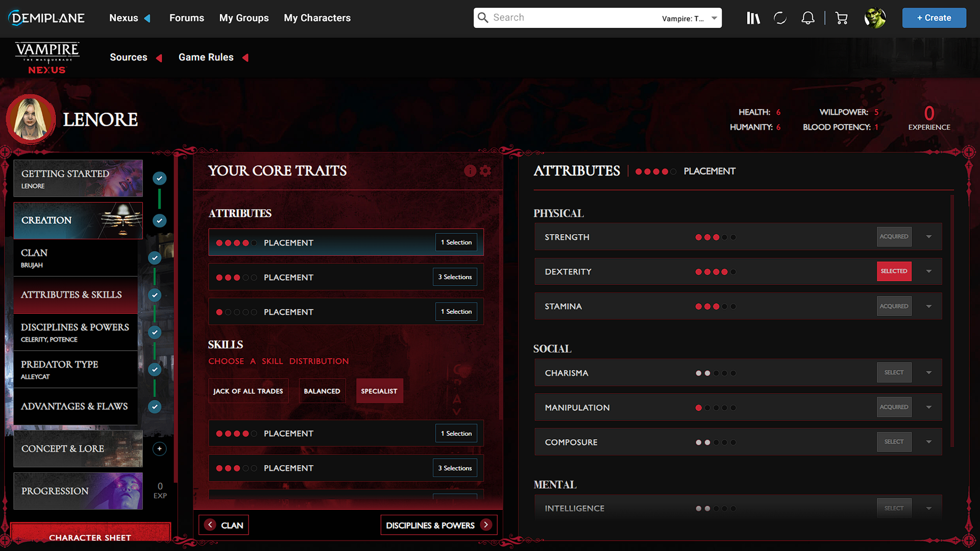Open the library books icon
The height and width of the screenshot is (551, 980).
tap(753, 18)
